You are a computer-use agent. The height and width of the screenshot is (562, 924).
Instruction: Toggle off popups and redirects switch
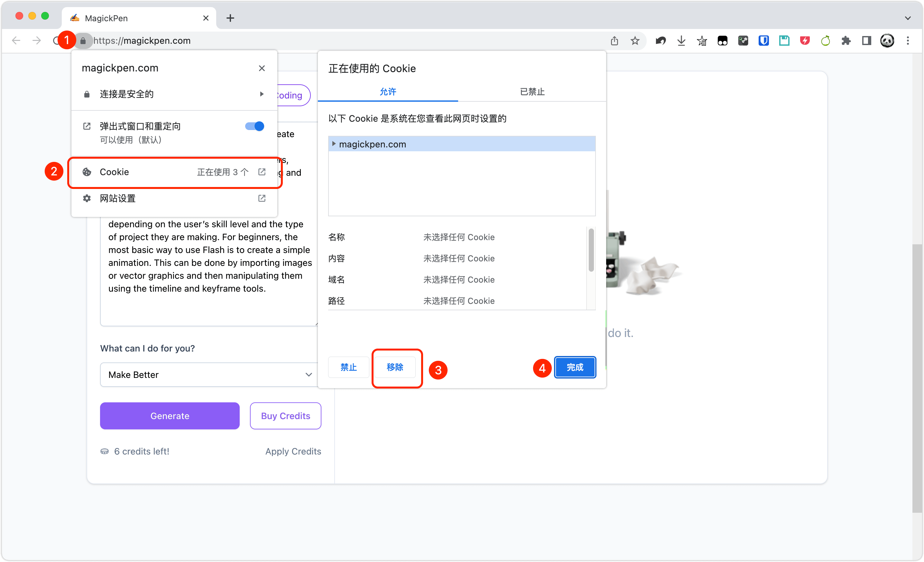(254, 126)
